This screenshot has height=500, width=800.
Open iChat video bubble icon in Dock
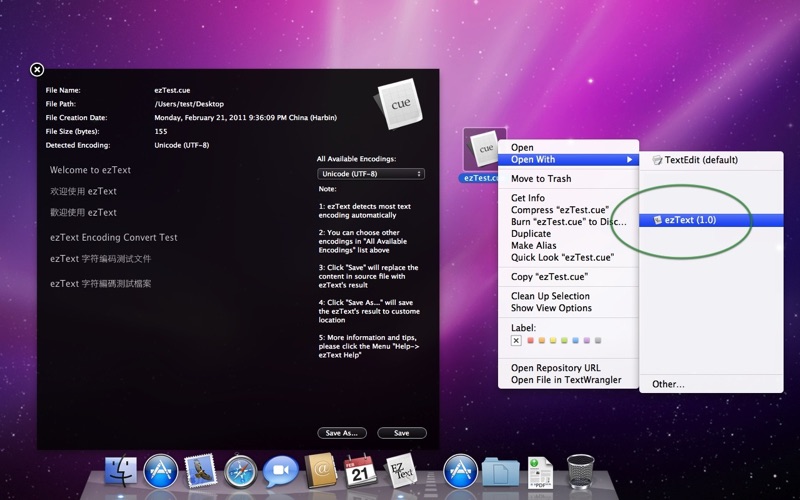click(280, 471)
